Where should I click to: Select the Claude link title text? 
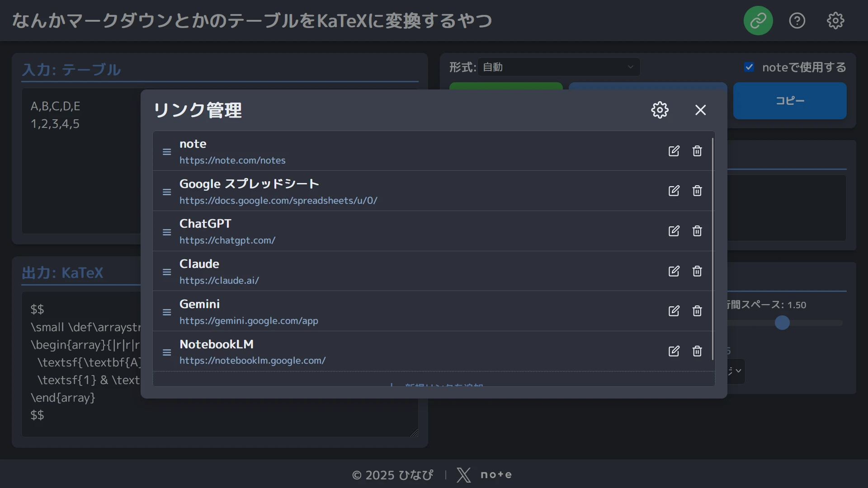pyautogui.click(x=199, y=264)
